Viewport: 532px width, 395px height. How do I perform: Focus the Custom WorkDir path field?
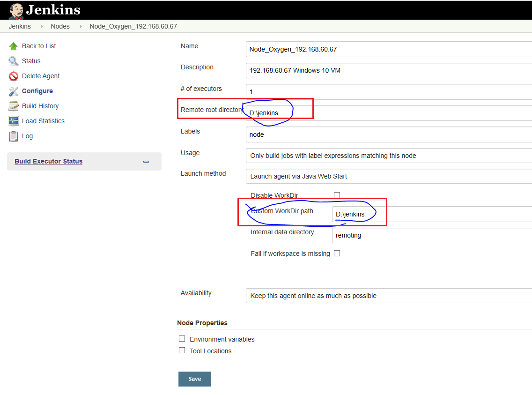pyautogui.click(x=432, y=214)
